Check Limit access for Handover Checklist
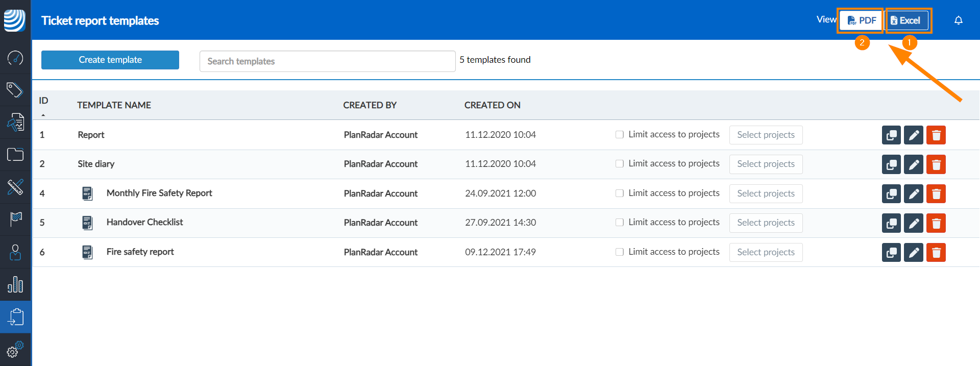Image resolution: width=980 pixels, height=366 pixels. [x=620, y=223]
